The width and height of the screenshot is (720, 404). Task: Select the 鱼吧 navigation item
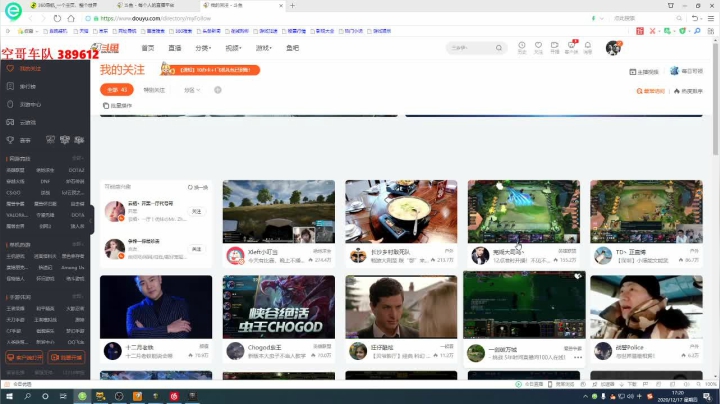click(292, 48)
